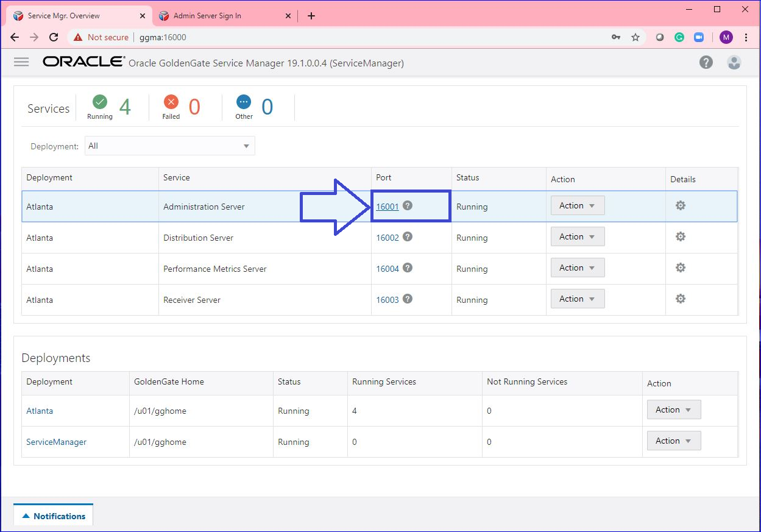The width and height of the screenshot is (761, 532).
Task: Open Action dropdown for Administration Server
Action: 578,205
